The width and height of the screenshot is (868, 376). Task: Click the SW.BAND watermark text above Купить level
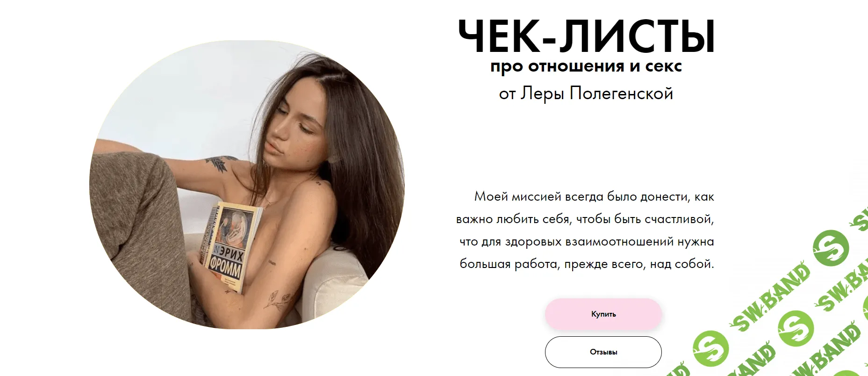(x=770, y=296)
